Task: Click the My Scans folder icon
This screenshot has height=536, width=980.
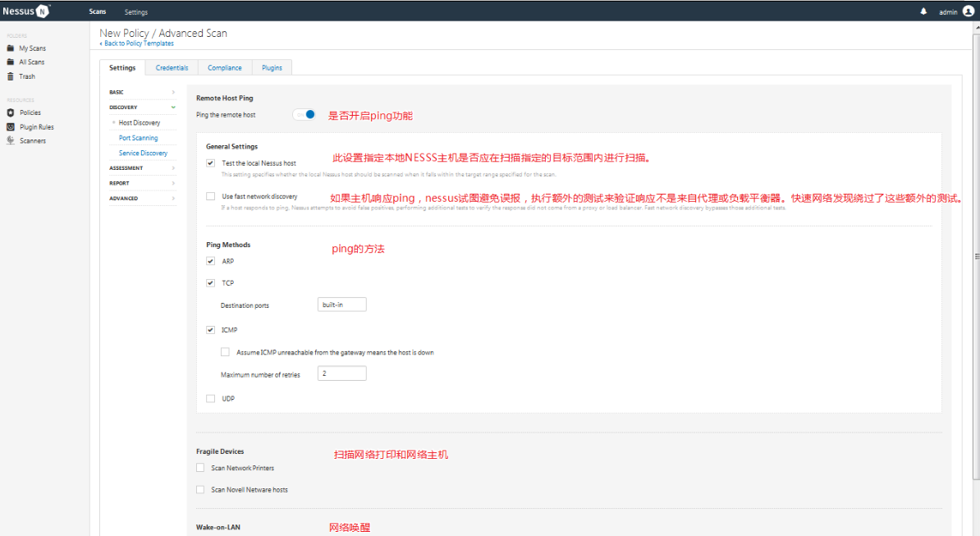Action: (11, 48)
